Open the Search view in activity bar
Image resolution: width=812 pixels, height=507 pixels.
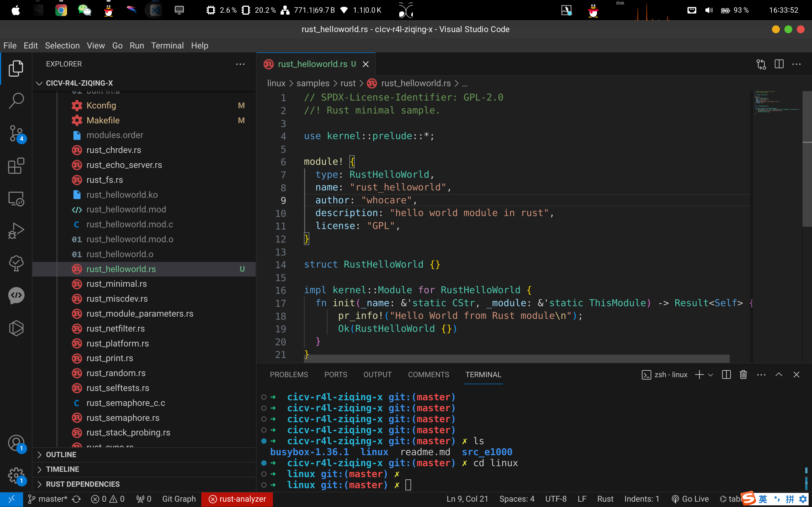pos(16,100)
